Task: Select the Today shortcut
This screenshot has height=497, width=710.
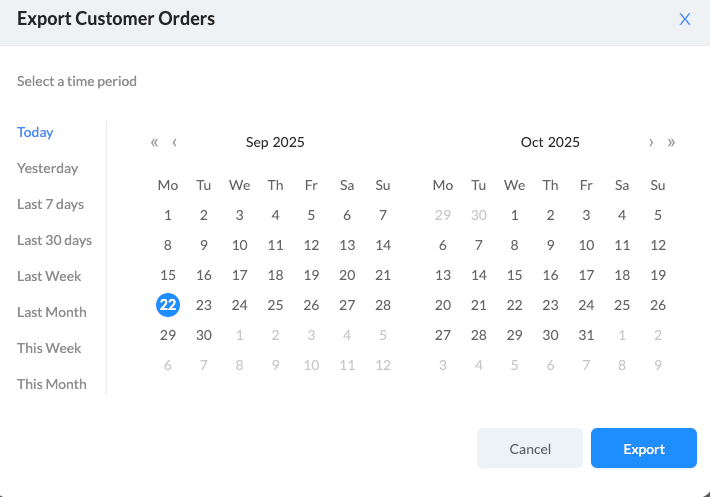Action: click(x=35, y=132)
